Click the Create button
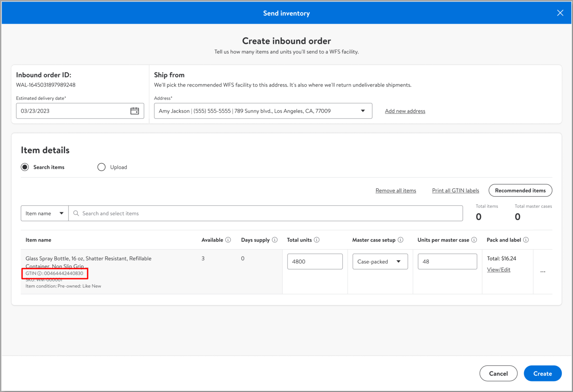Viewport: 573px width, 392px height. click(x=543, y=373)
